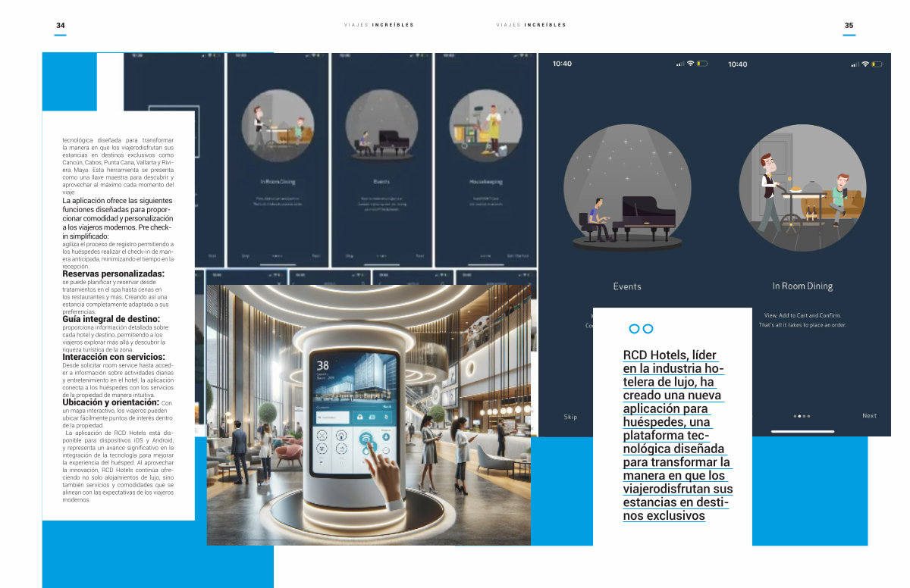
Task: Click the left page "VIAJES INCREÍBLES" header
Action: tap(378, 25)
